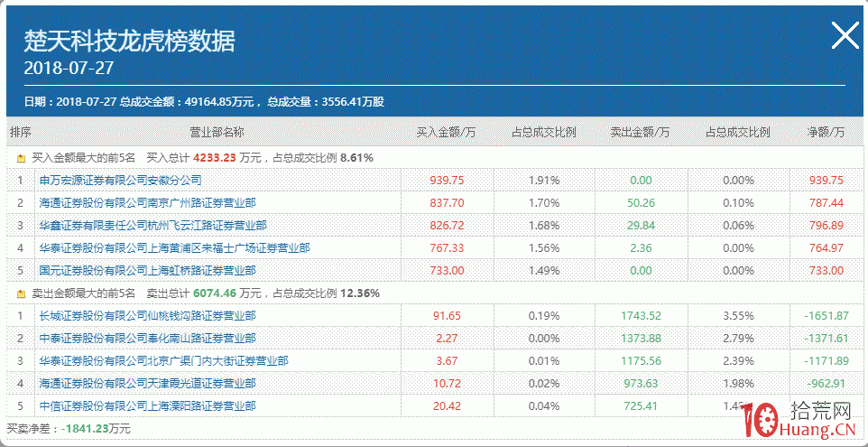Click the 总成交量 3556.41万股 summary text
This screenshot has height=447, width=868.
point(326,102)
